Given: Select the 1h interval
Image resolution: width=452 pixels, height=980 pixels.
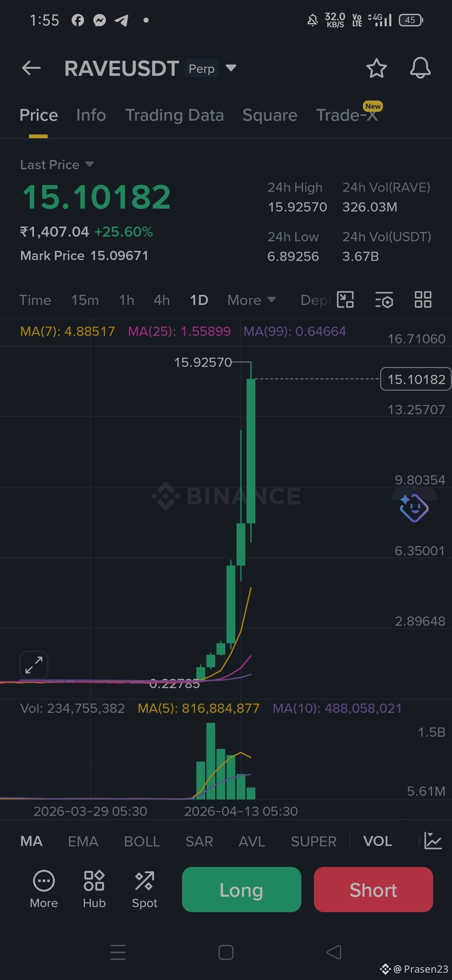Looking at the screenshot, I should click(x=126, y=300).
